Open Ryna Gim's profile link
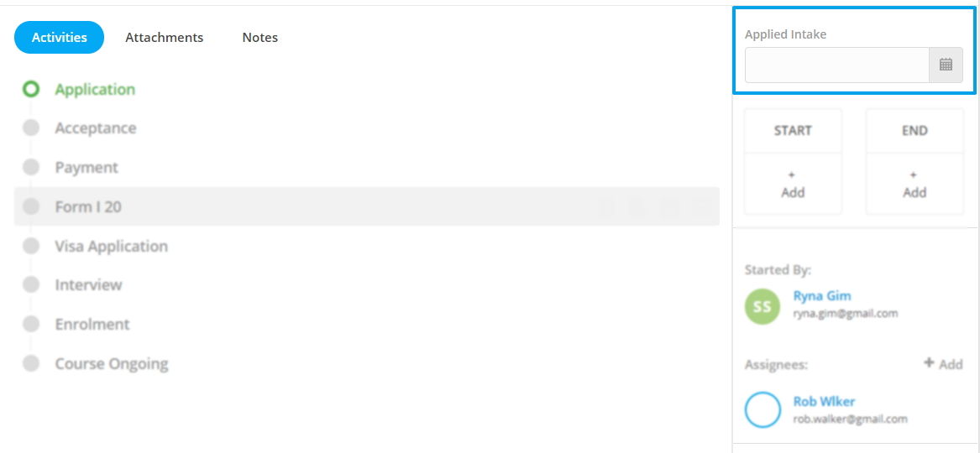 pyautogui.click(x=822, y=296)
